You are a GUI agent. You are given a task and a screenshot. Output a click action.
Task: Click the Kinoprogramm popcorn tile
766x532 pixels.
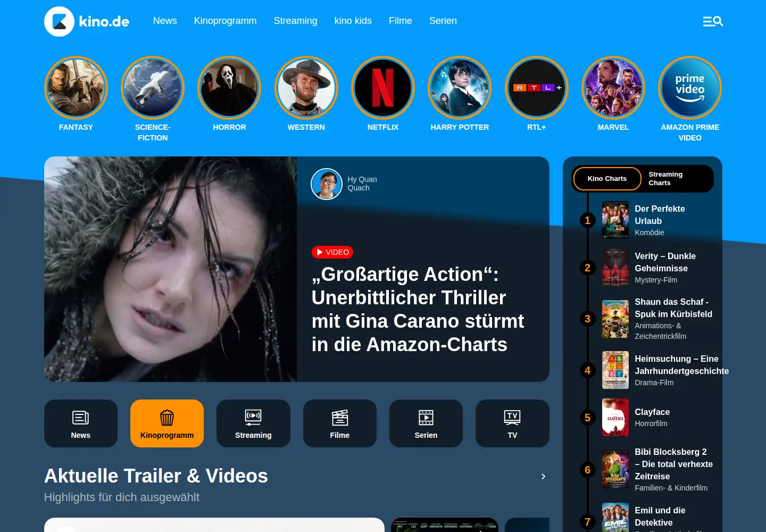pos(167,423)
